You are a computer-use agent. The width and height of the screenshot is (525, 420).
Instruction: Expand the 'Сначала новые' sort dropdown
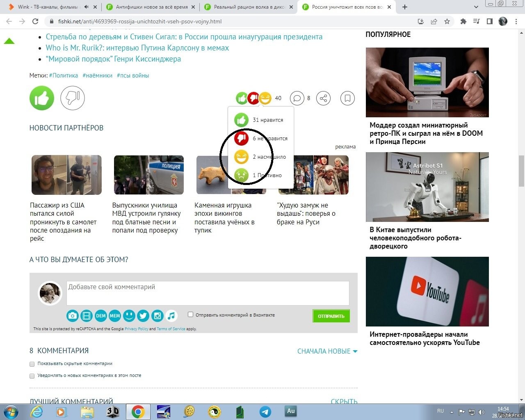(327, 351)
